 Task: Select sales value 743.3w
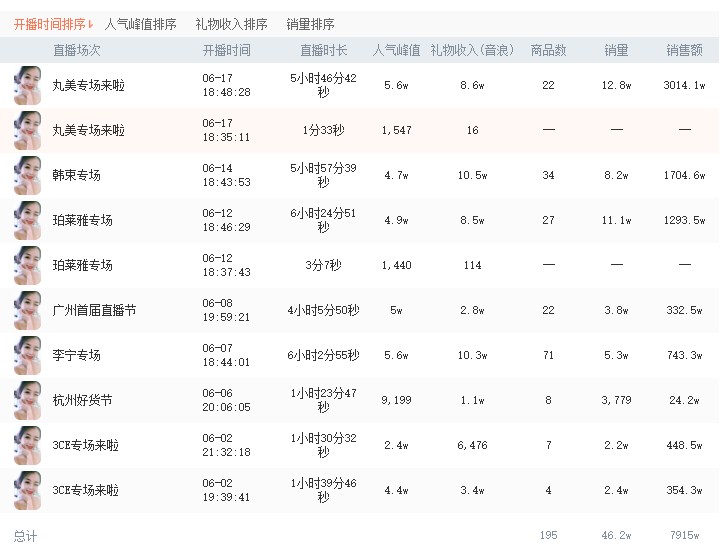point(684,355)
